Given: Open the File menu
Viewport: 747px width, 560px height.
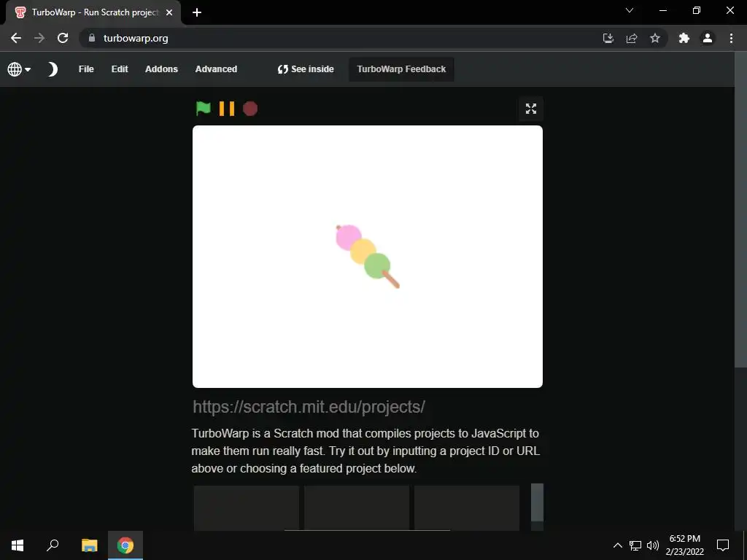Looking at the screenshot, I should pyautogui.click(x=86, y=69).
